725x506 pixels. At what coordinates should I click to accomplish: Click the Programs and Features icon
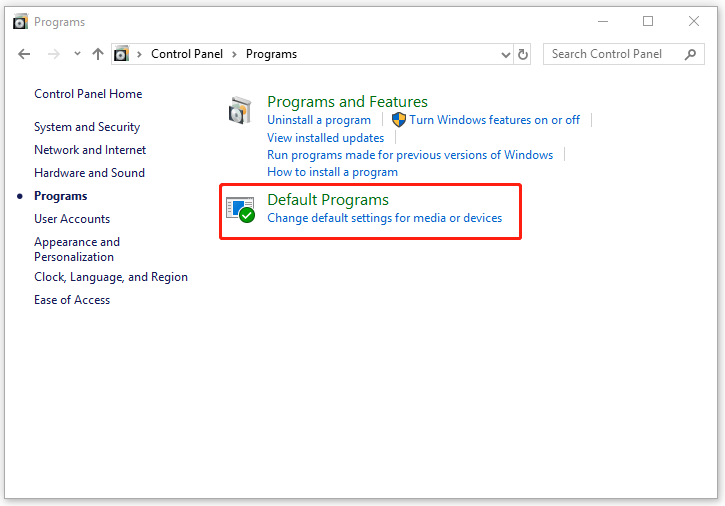(240, 110)
